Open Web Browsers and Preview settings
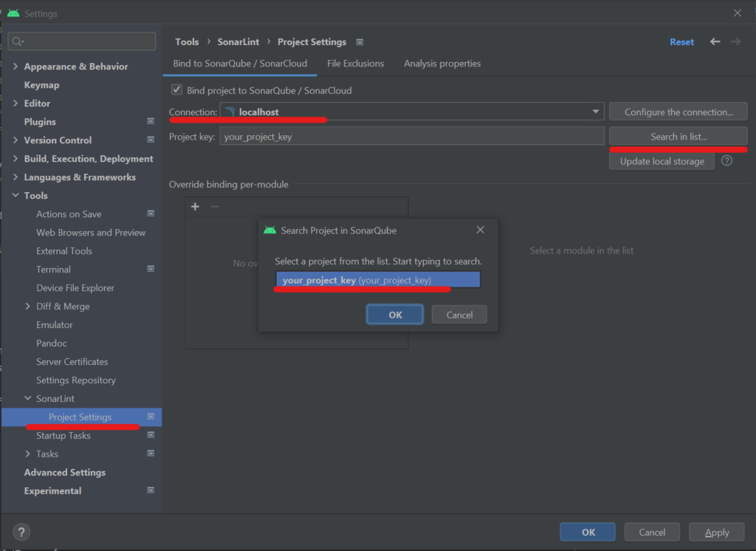The height and width of the screenshot is (551, 756). [91, 233]
